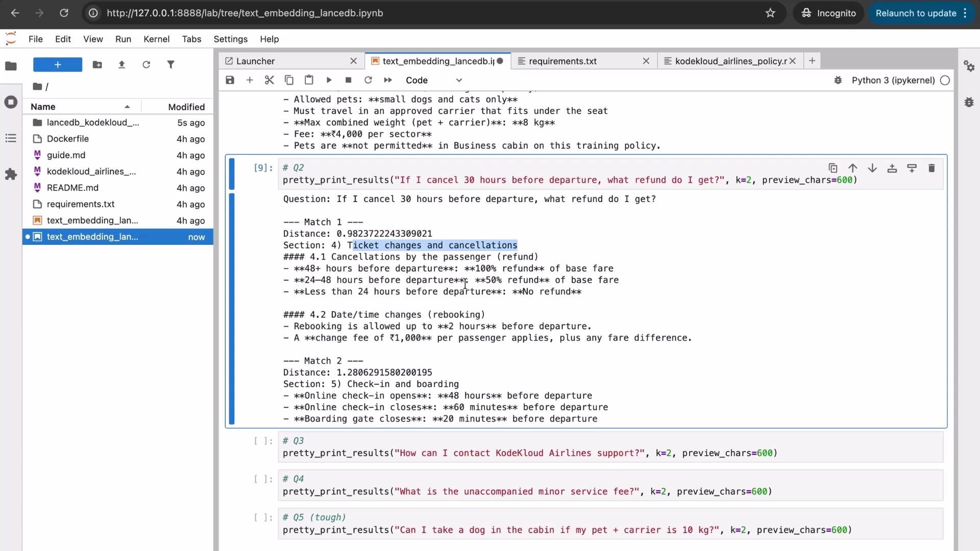The height and width of the screenshot is (551, 980).
Task: Save the notebook with the floppy disk icon
Action: coord(230,80)
